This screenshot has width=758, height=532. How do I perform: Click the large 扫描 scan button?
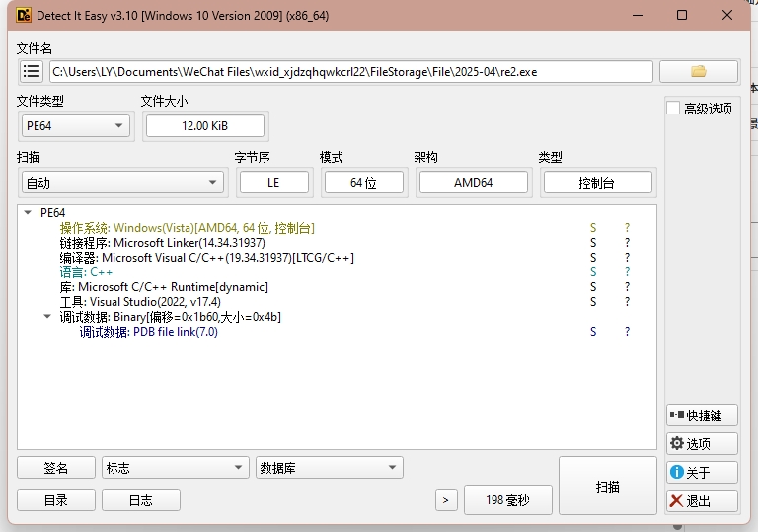pos(608,486)
